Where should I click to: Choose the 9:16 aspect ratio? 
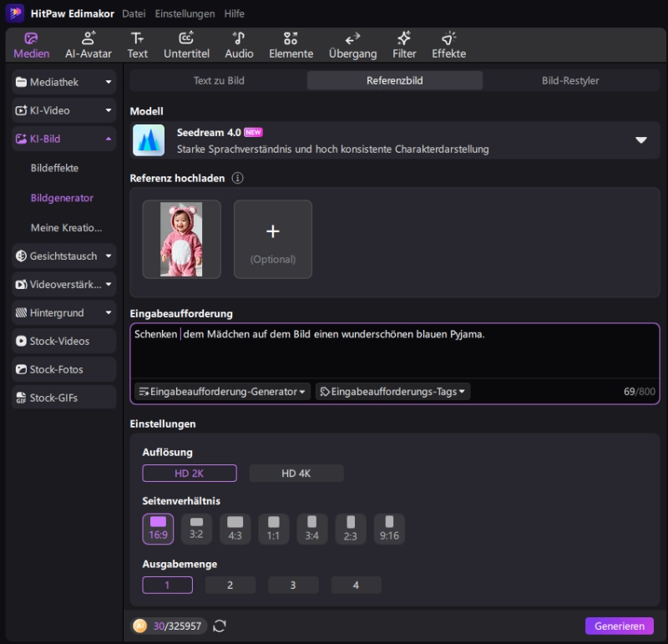388,528
